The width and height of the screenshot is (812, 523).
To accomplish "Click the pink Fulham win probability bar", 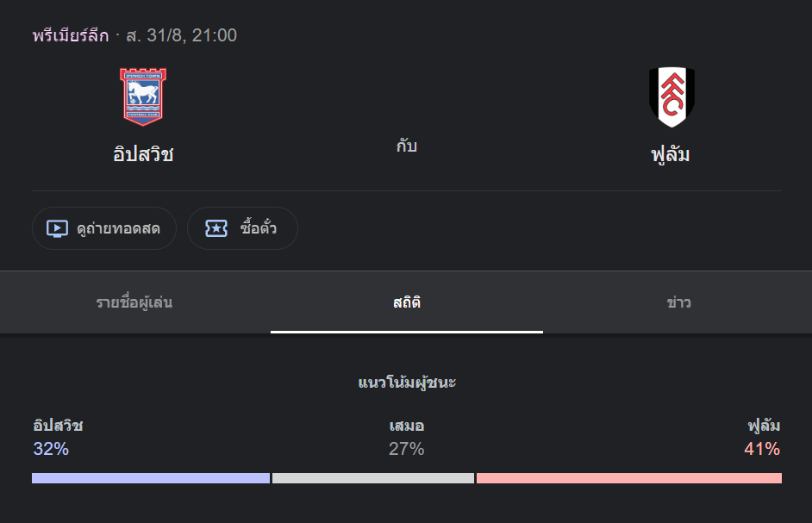I will click(629, 478).
